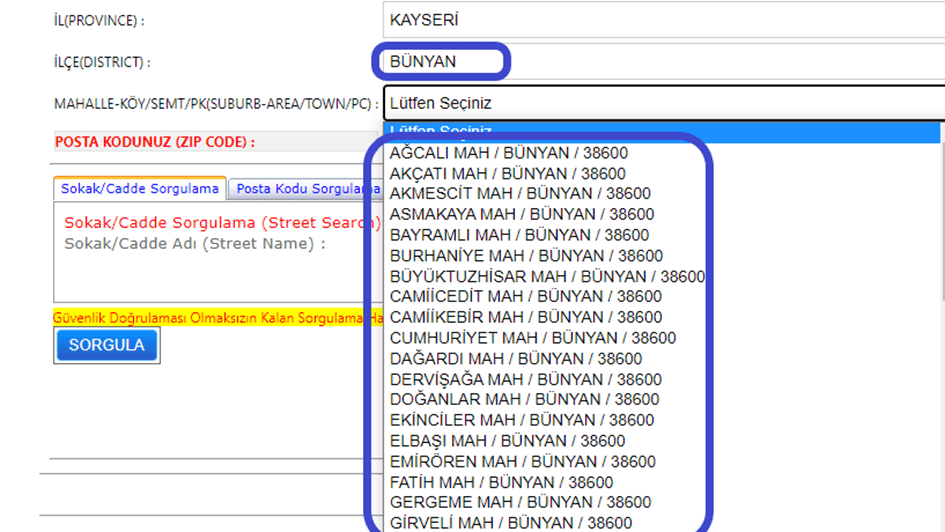Pick AKMESCİT MAH in the dropdown list
945x532 pixels.
520,194
